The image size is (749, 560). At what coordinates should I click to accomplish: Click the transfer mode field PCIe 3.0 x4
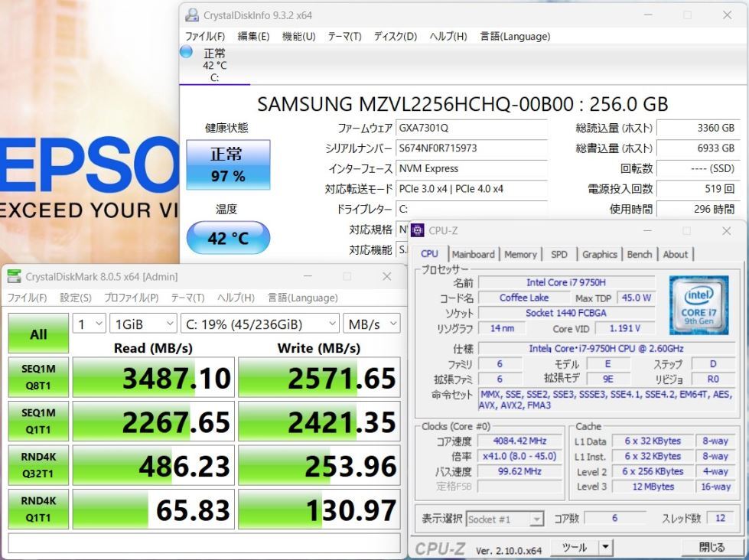[x=471, y=189]
